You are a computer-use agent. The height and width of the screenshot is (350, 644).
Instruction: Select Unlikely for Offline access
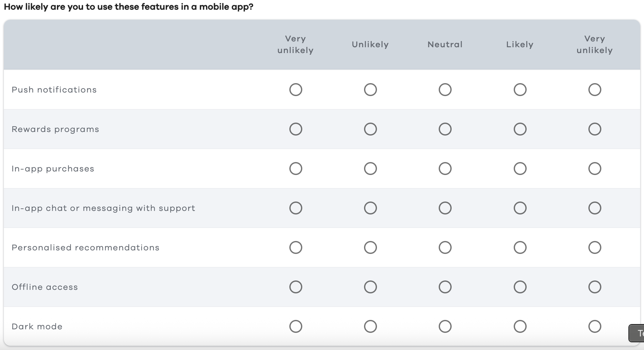(371, 287)
